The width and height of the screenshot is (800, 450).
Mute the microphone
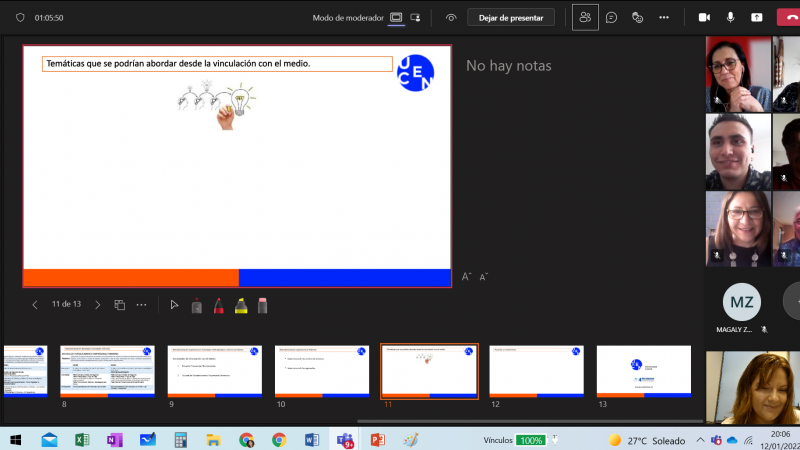[731, 17]
